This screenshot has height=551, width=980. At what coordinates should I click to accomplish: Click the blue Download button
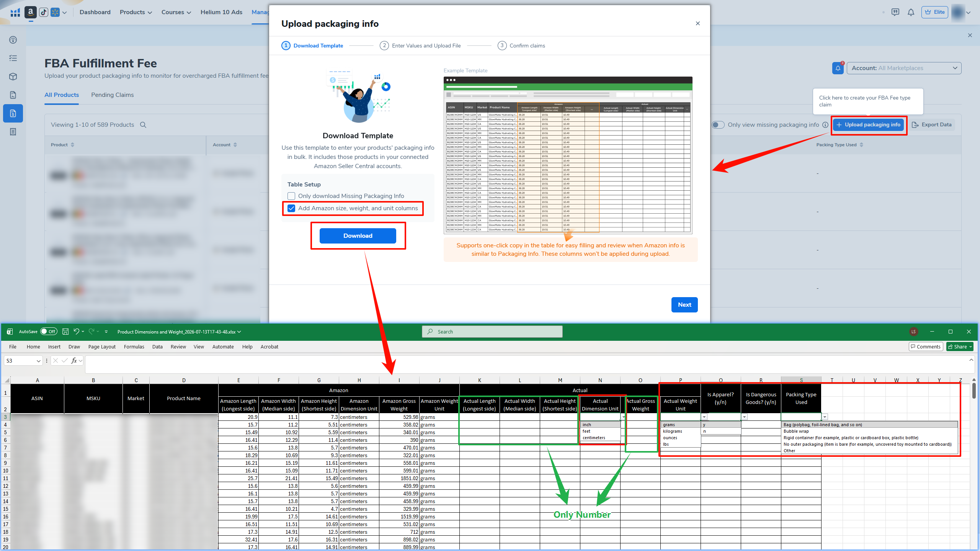358,236
